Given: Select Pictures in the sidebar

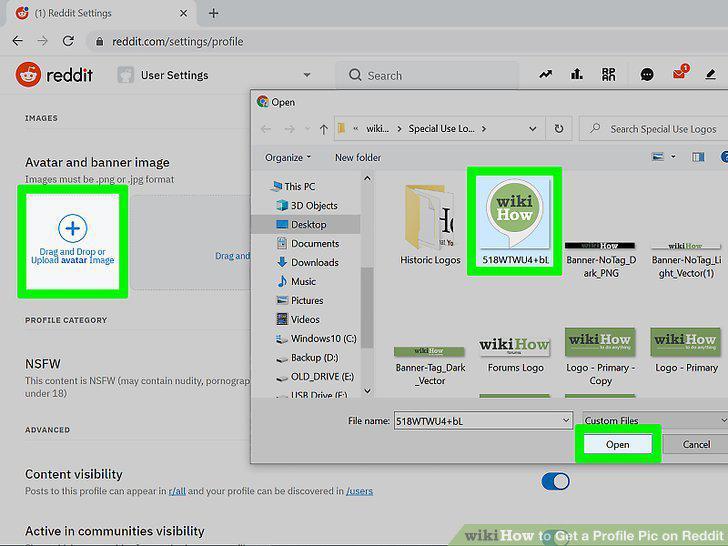Looking at the screenshot, I should coord(300,300).
